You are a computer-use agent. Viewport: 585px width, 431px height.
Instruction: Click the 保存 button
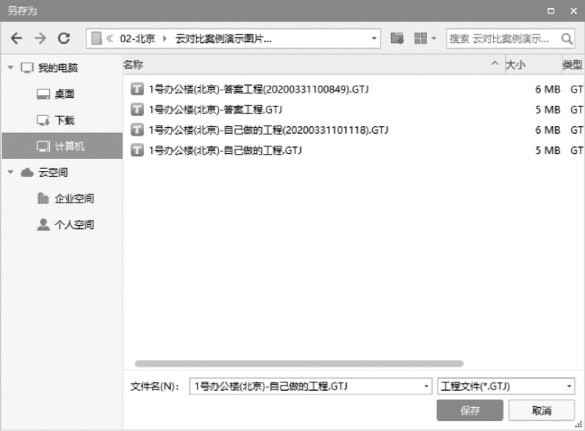(x=470, y=410)
